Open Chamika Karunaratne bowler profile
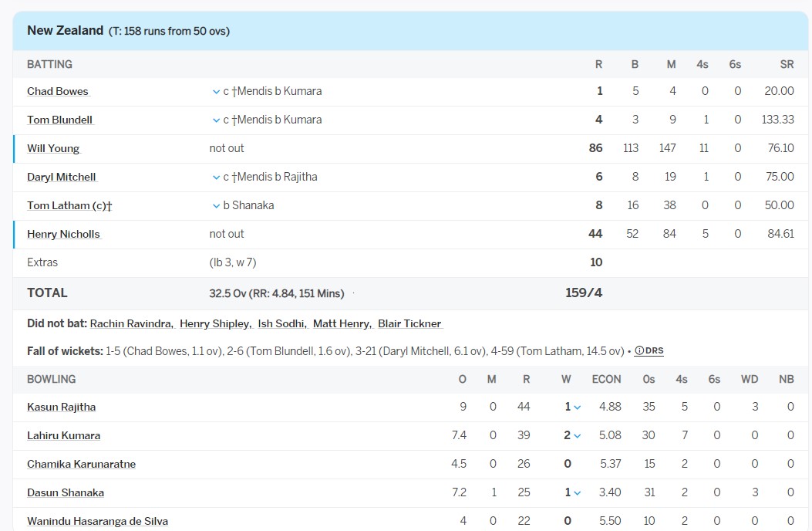This screenshot has width=812, height=531. pyautogui.click(x=81, y=464)
